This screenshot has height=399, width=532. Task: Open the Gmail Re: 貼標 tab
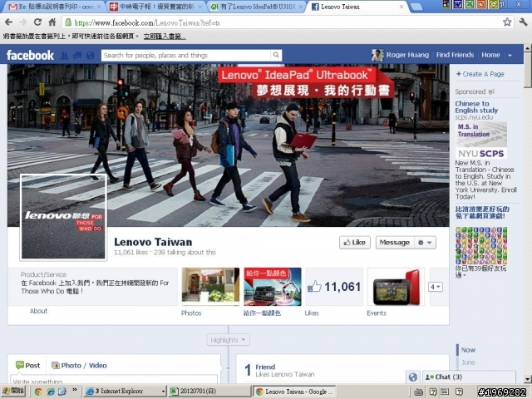(53, 7)
